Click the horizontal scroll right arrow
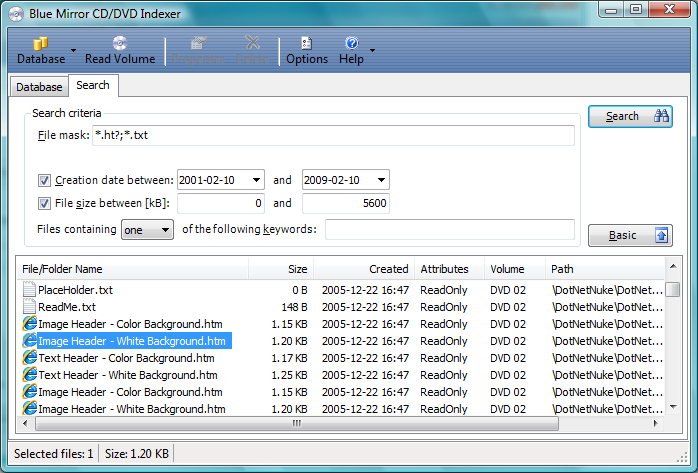This screenshot has height=473, width=698. [656, 423]
